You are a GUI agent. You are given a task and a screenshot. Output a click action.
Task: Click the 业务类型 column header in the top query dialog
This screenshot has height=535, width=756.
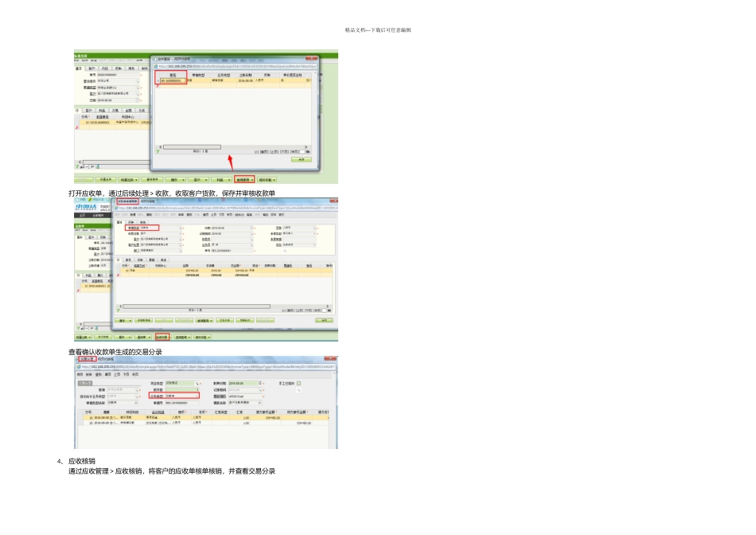tap(224, 75)
